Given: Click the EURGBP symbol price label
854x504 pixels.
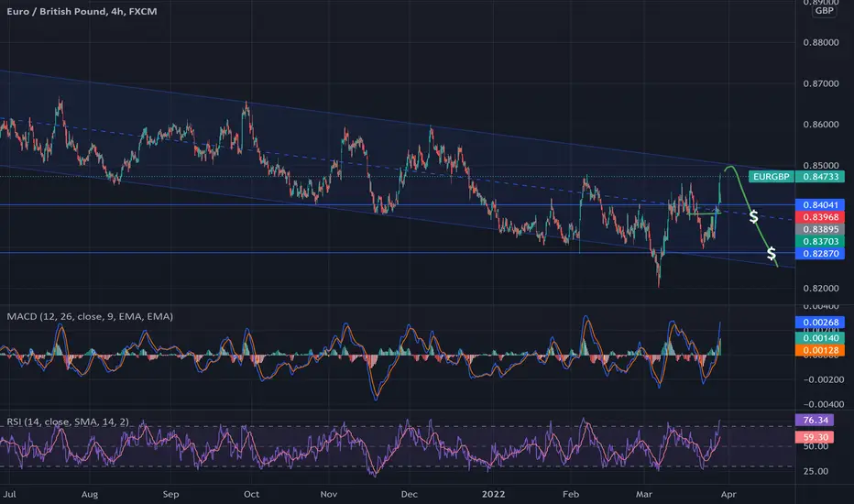Looking at the screenshot, I should click(771, 177).
